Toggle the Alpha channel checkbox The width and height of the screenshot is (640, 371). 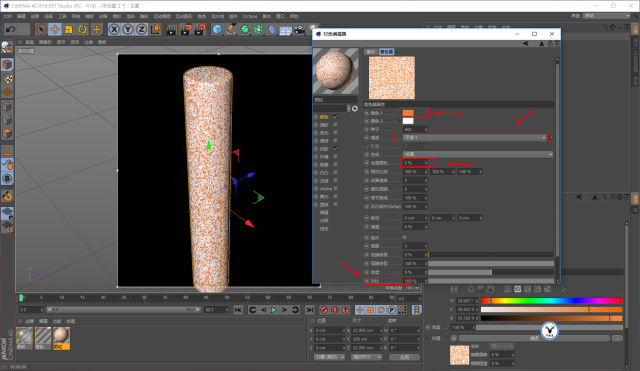point(336,189)
